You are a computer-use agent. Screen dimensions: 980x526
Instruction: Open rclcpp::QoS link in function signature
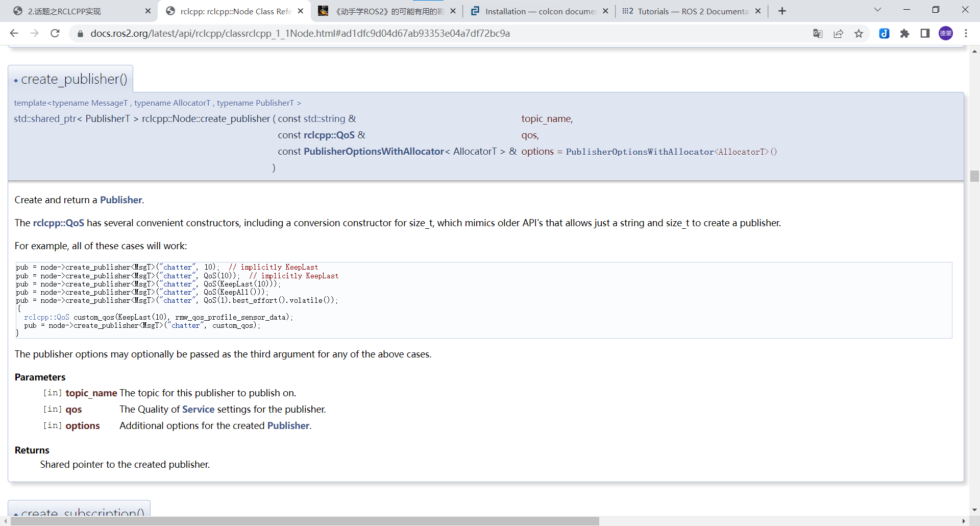tap(329, 135)
